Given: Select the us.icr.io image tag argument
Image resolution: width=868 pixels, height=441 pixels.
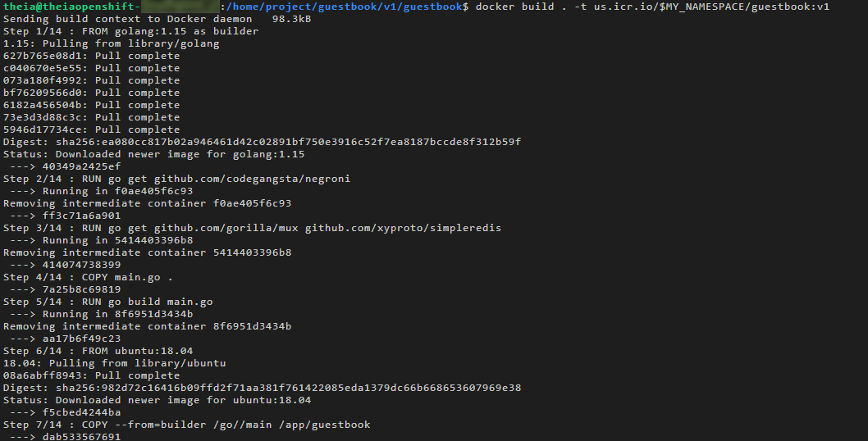Looking at the screenshot, I should pyautogui.click(x=706, y=7).
